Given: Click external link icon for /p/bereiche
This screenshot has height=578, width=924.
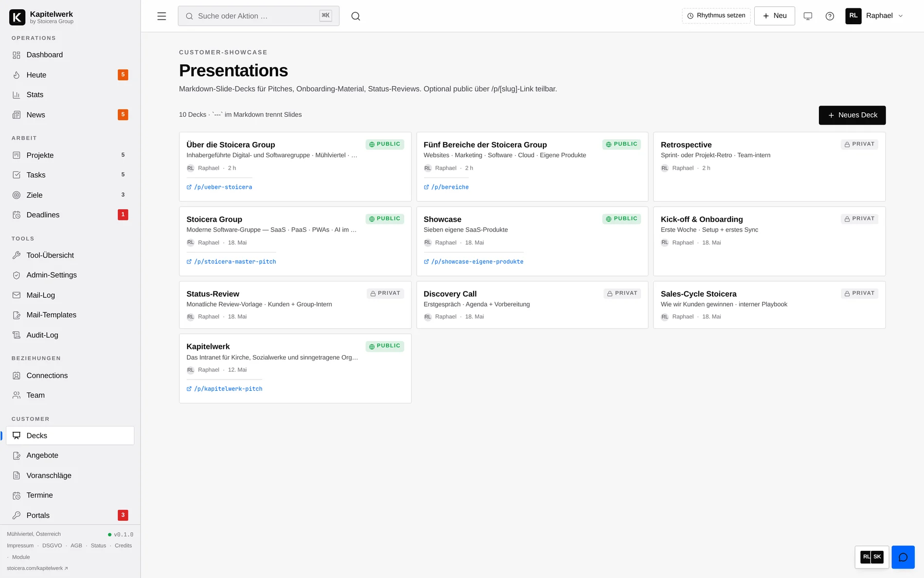Looking at the screenshot, I should pos(426,187).
